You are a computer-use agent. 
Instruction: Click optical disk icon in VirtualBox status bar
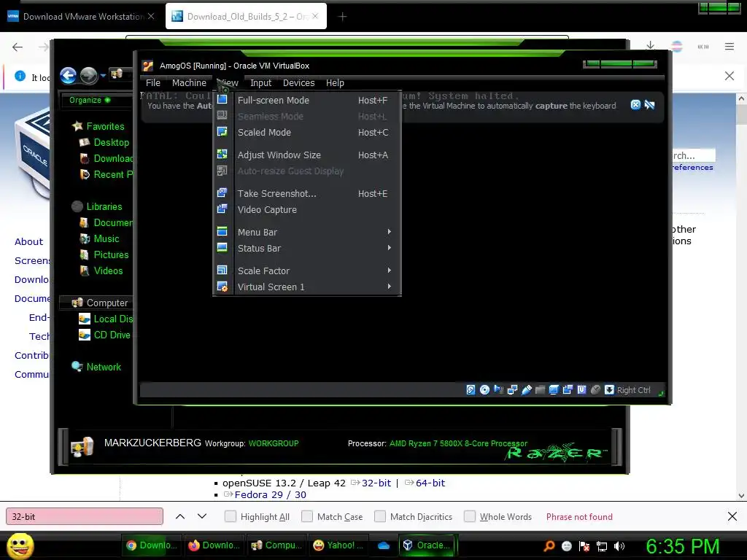point(484,390)
